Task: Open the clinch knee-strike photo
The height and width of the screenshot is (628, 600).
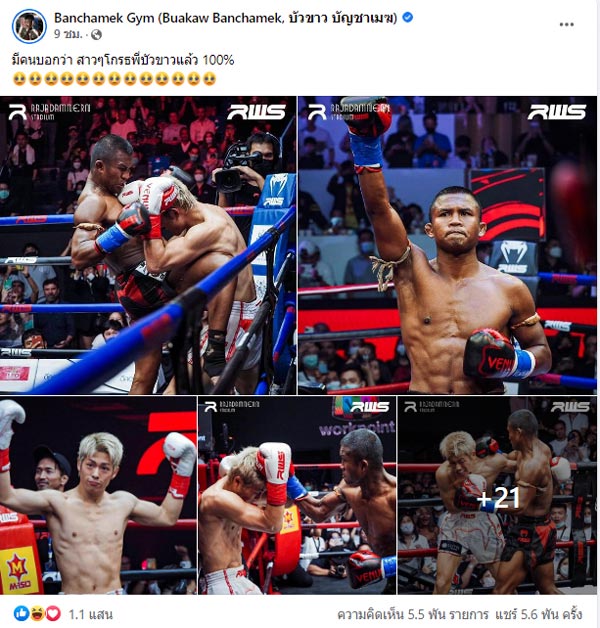Action: pyautogui.click(x=148, y=245)
